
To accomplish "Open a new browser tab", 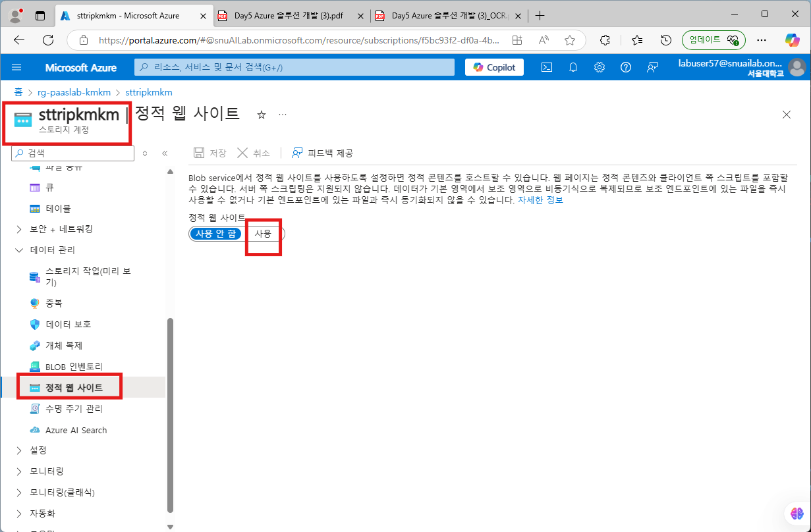I will point(540,15).
